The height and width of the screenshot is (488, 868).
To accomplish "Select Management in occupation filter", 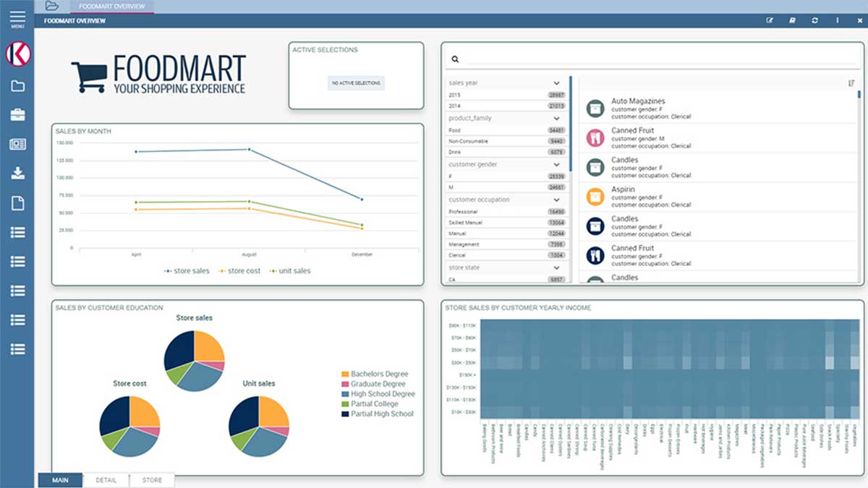I will pos(506,244).
